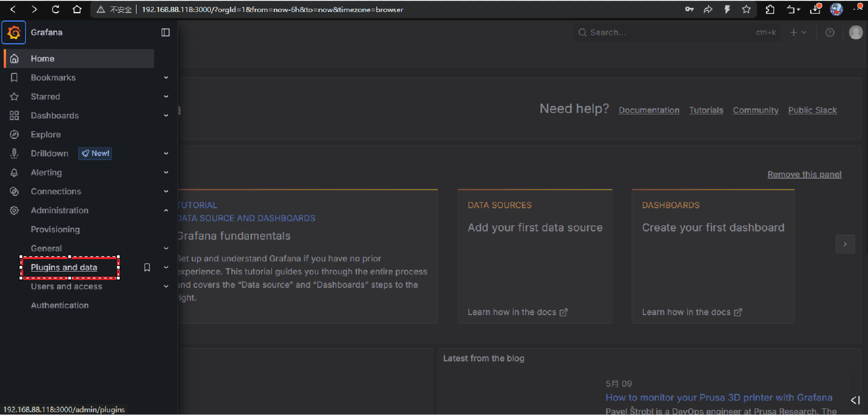Viewport: 868px width, 415px height.
Task: Click the browser downloads icon
Action: pyautogui.click(x=815, y=9)
